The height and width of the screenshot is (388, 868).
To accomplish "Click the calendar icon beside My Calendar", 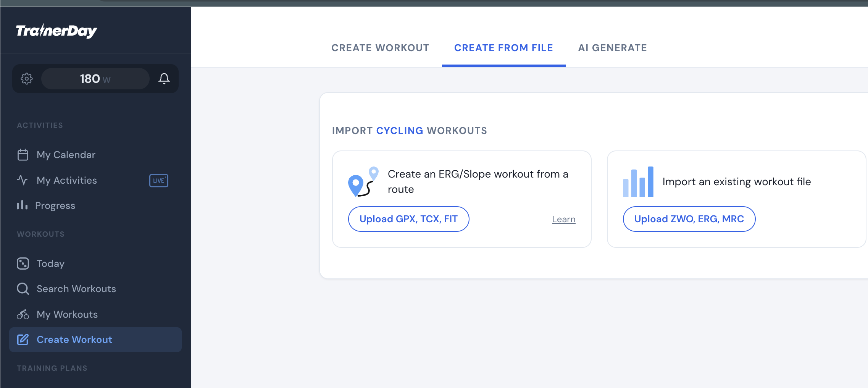I will tap(23, 155).
